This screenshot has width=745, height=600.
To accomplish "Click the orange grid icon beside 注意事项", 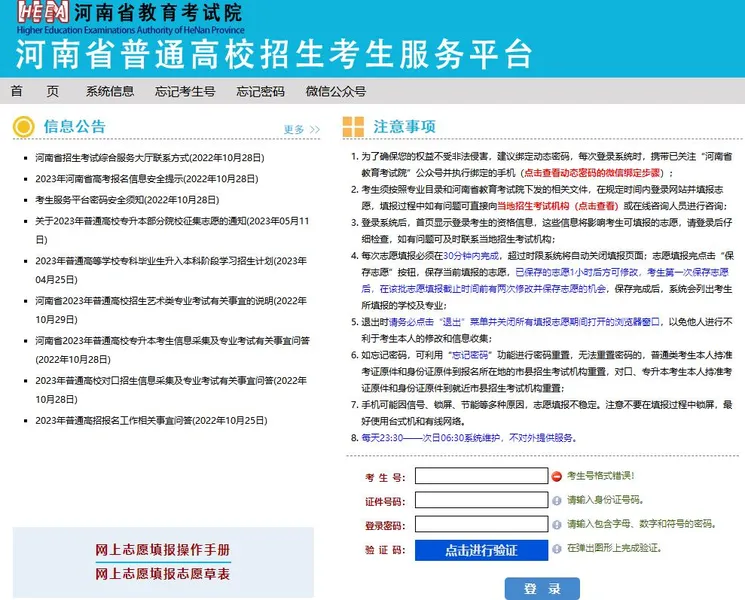I will [353, 127].
